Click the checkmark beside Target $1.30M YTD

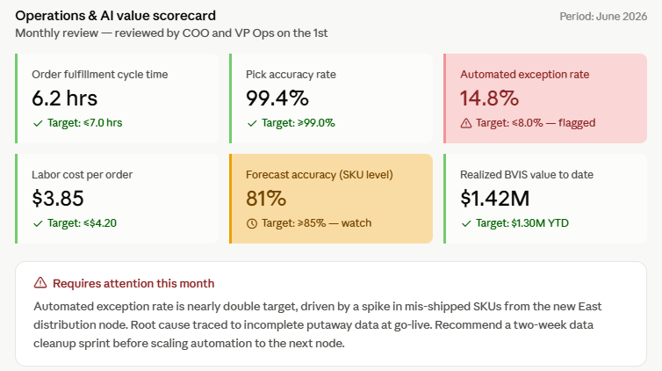(x=466, y=223)
